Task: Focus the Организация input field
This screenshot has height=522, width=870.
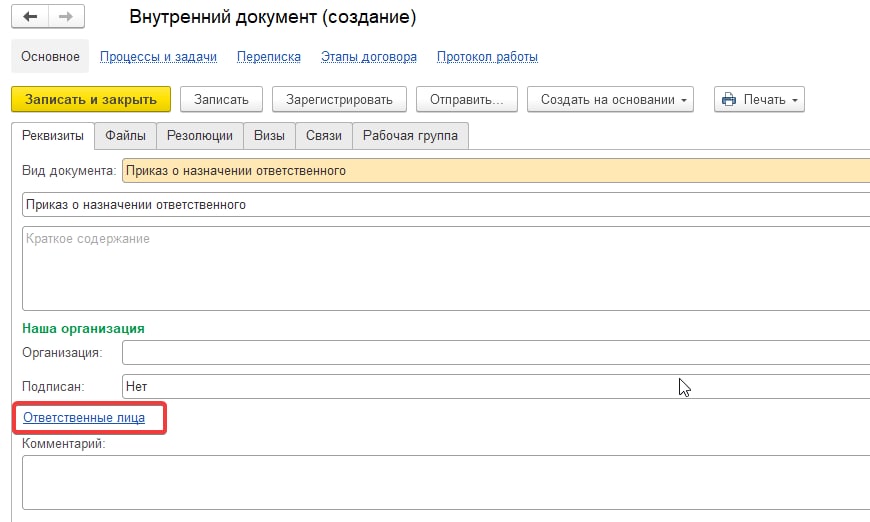Action: (495, 353)
